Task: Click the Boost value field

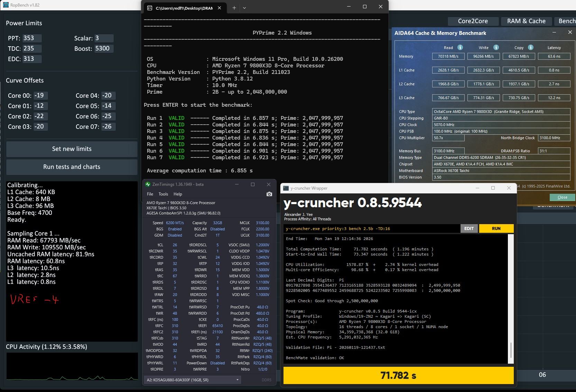Action: point(104,49)
